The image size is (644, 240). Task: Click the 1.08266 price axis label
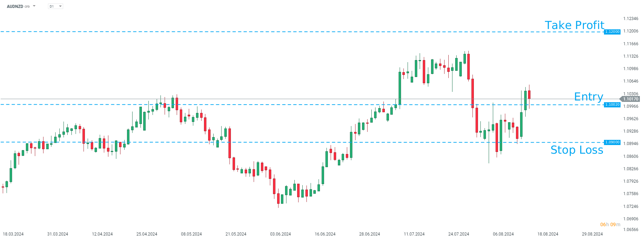click(631, 169)
